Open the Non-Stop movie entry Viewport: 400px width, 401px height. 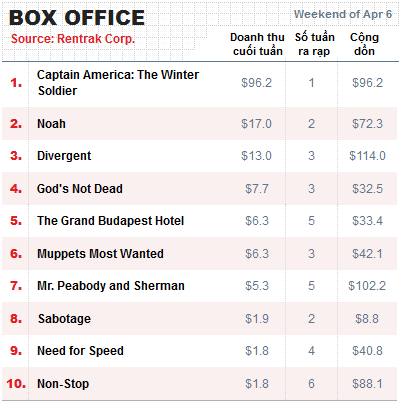(63, 384)
